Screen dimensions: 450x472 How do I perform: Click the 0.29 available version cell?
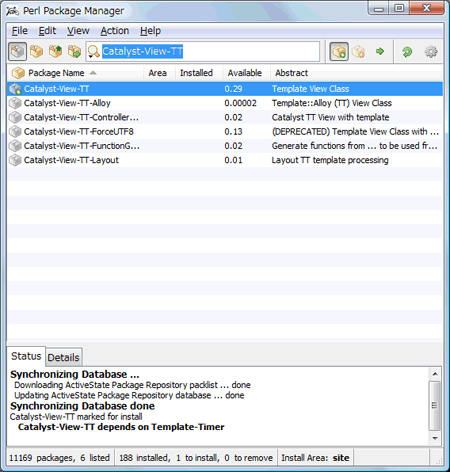pos(233,89)
